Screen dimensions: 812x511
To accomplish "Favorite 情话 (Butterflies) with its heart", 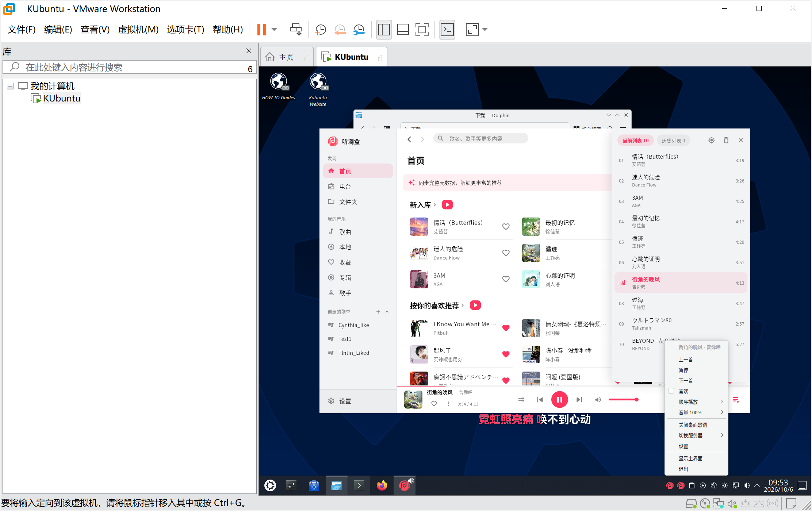I will (x=506, y=227).
